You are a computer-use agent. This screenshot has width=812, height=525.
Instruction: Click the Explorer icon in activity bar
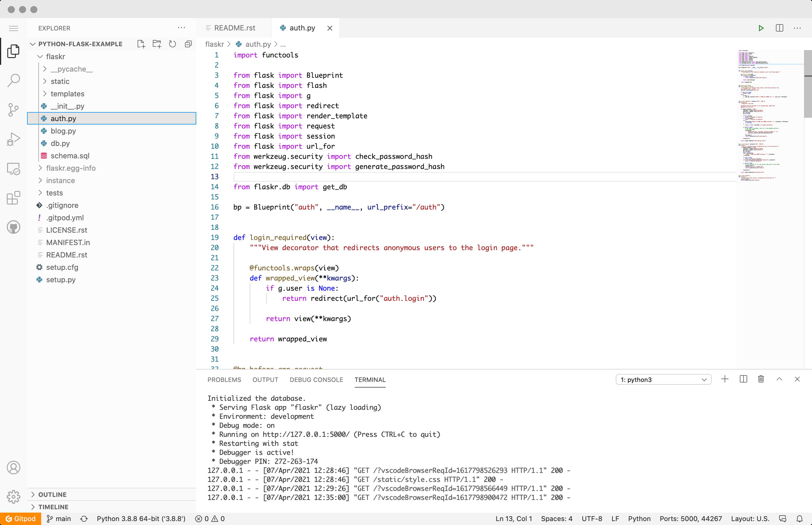pyautogui.click(x=14, y=52)
